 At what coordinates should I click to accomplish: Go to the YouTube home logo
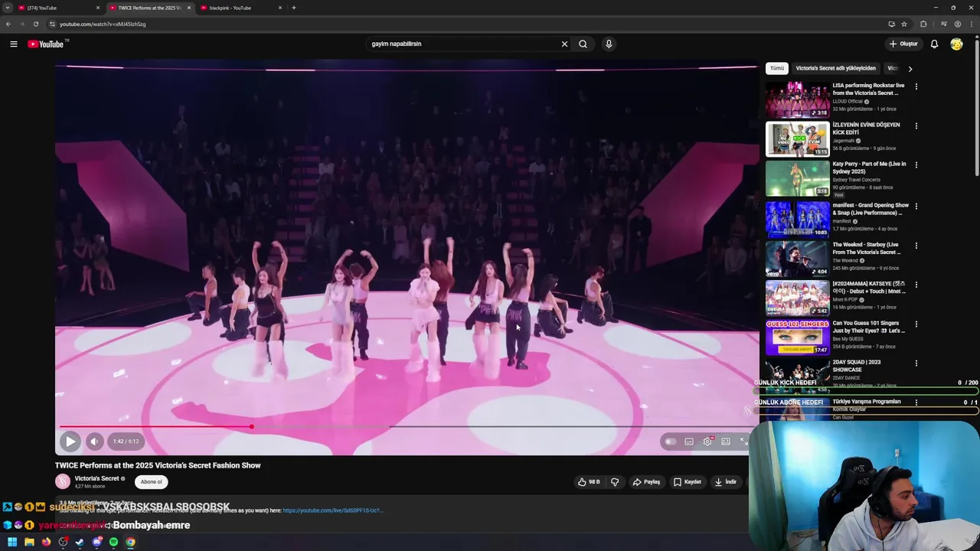(x=46, y=44)
